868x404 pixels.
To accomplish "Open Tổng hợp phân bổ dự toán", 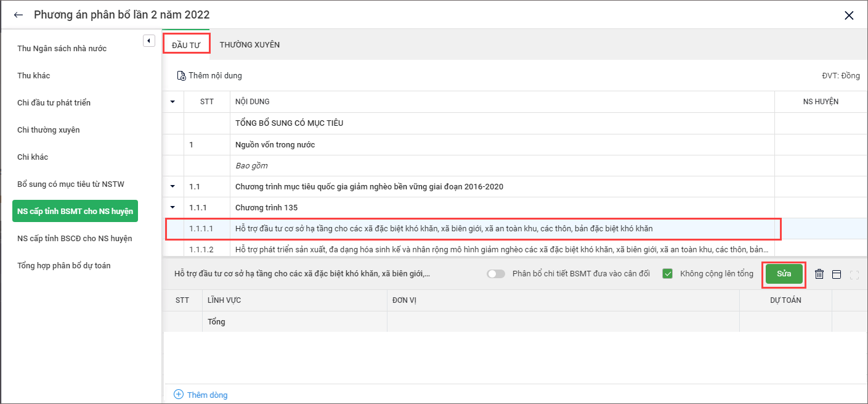I will (x=63, y=266).
